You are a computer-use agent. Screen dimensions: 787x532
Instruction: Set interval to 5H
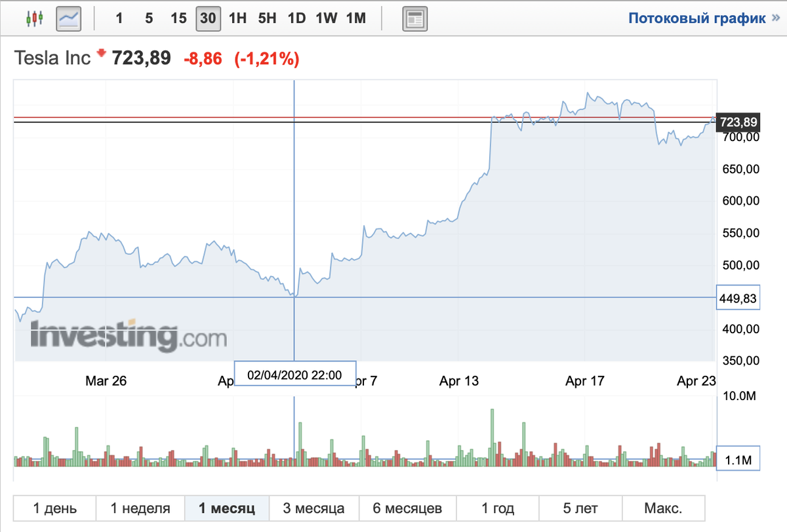tap(267, 18)
